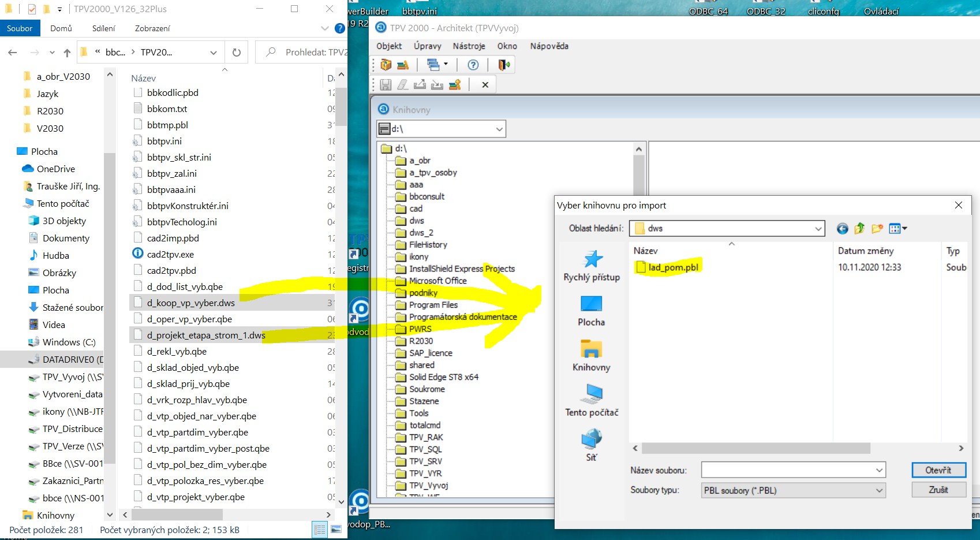Screen dimensions: 980x540
Task: Click the exit door icon in toolbar
Action: click(x=504, y=65)
